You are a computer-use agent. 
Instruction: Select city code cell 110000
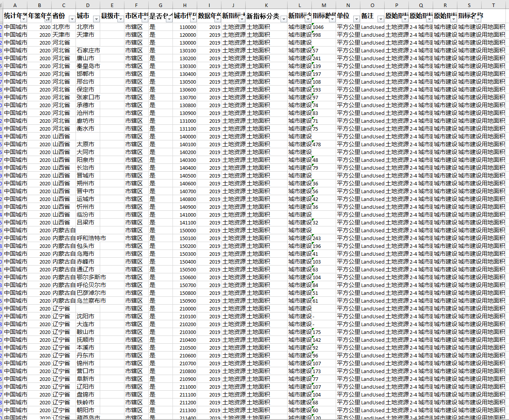click(185, 27)
